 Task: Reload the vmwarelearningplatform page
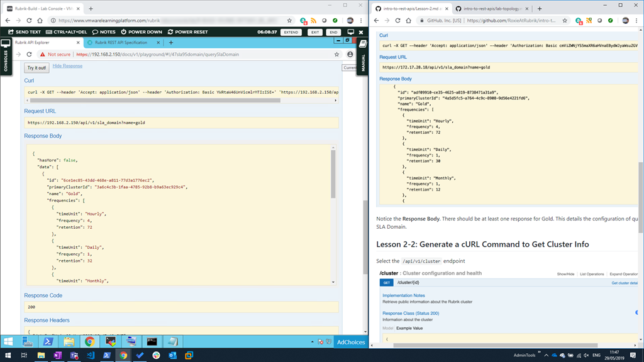click(29, 21)
